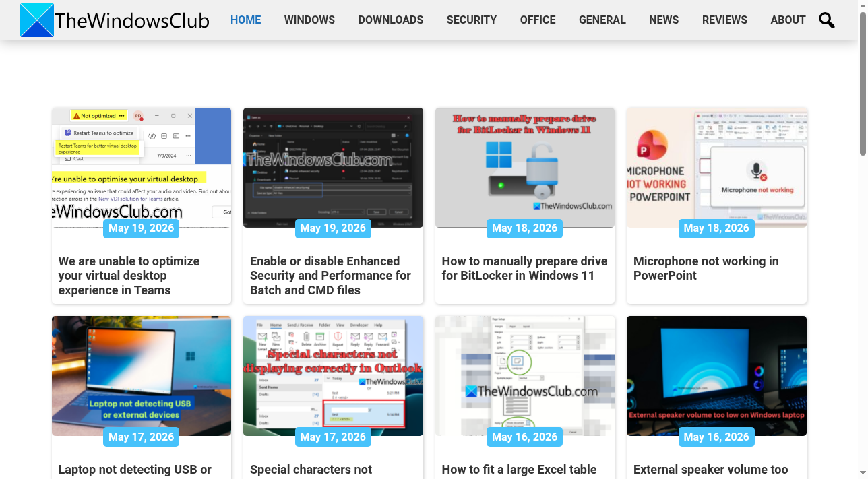Open the Laptop not detecting USB thumbnail

(142, 375)
